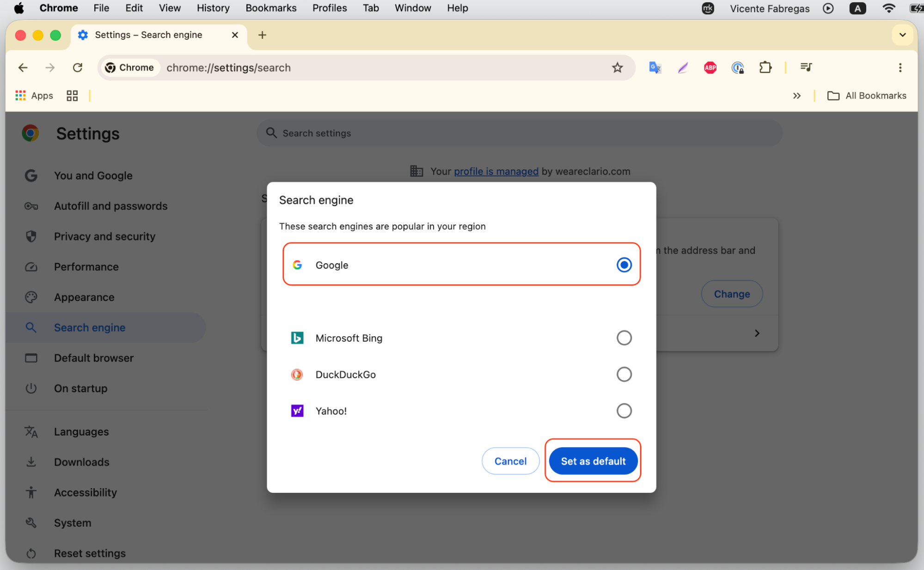The height and width of the screenshot is (570, 924).
Task: Go back with the browser back arrow
Action: (x=23, y=67)
